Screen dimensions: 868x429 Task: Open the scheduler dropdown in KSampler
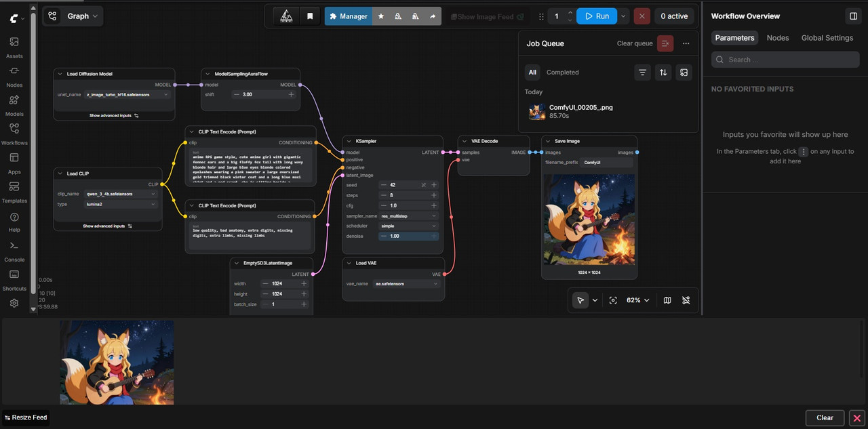point(409,226)
